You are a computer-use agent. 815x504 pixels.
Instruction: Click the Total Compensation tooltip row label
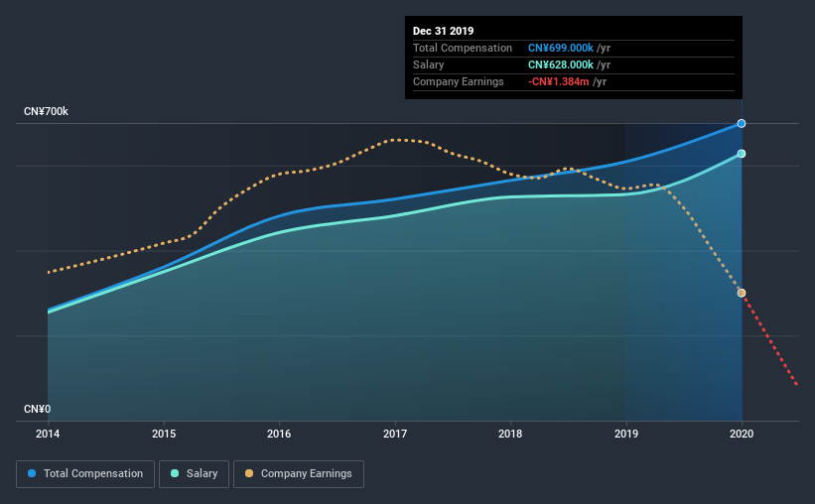(463, 48)
